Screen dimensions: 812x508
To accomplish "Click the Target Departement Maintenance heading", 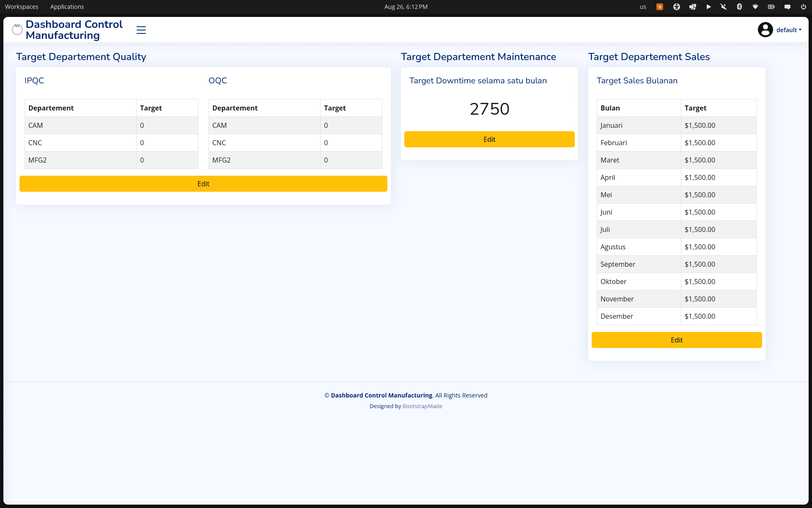I will (x=478, y=57).
